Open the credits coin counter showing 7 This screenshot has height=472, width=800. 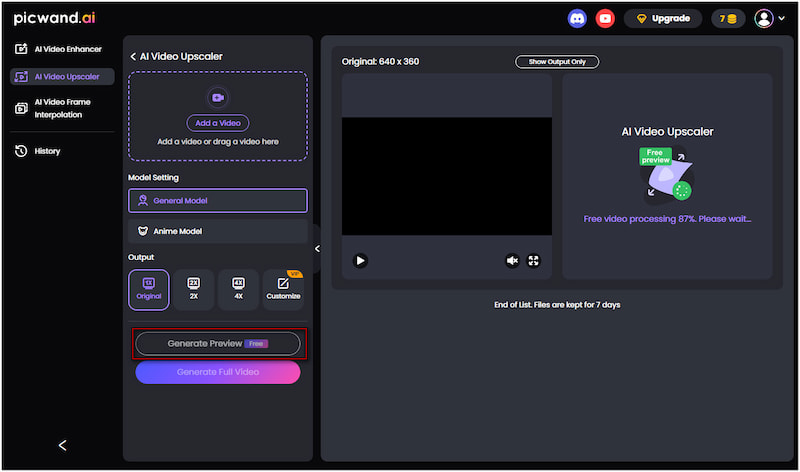point(728,19)
